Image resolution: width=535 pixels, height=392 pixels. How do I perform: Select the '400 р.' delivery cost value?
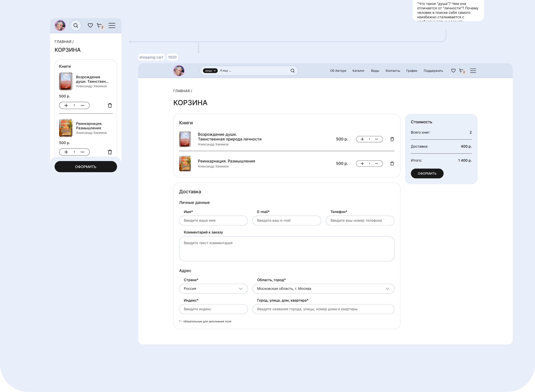[x=466, y=146]
